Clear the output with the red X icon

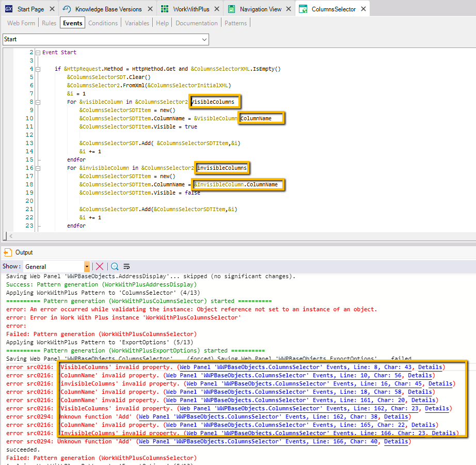[x=100, y=266]
